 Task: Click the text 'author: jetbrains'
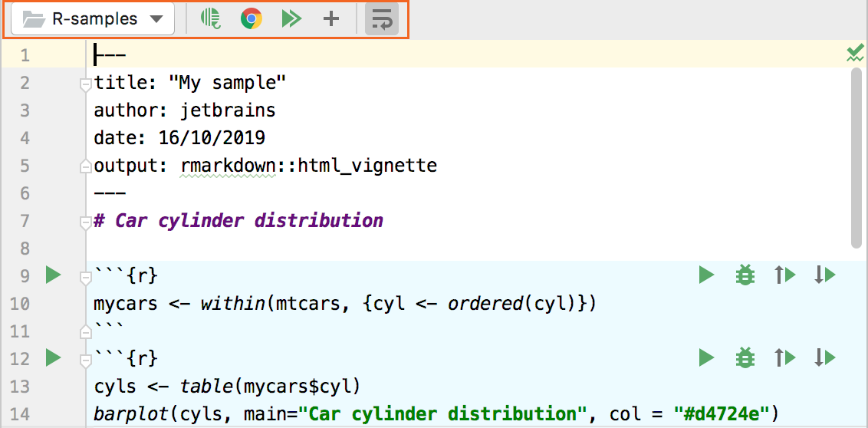click(x=185, y=110)
